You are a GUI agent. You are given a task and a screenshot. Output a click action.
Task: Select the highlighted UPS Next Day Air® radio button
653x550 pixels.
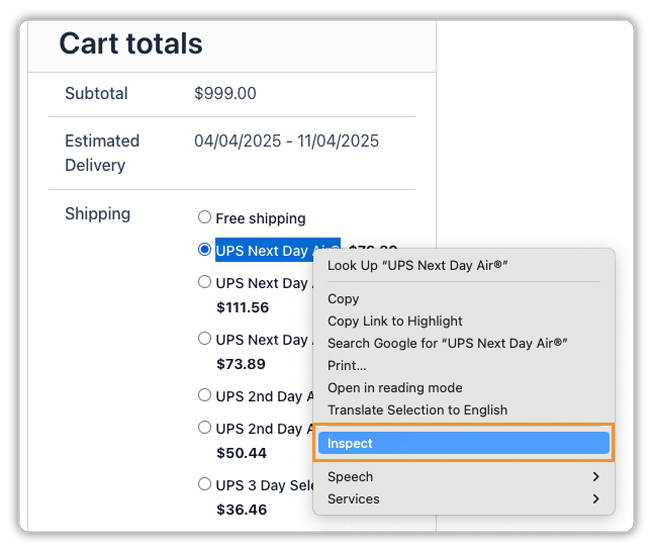(204, 249)
